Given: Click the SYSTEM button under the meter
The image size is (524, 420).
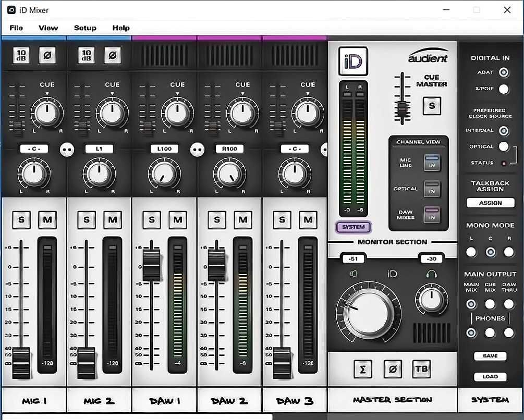Looking at the screenshot, I should pyautogui.click(x=353, y=227).
